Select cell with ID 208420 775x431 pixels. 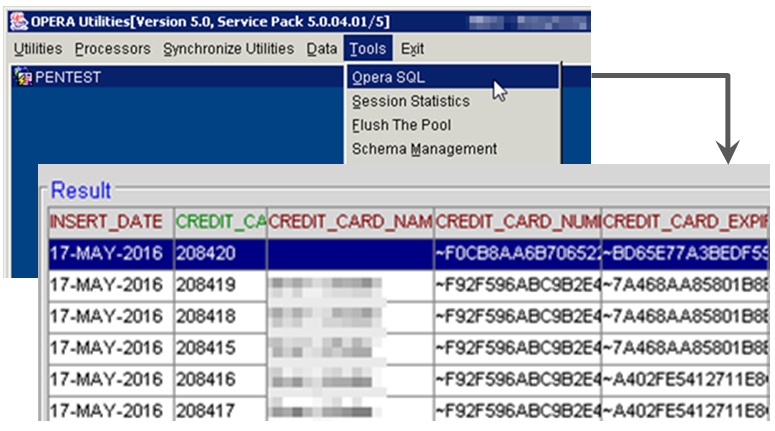click(x=220, y=254)
